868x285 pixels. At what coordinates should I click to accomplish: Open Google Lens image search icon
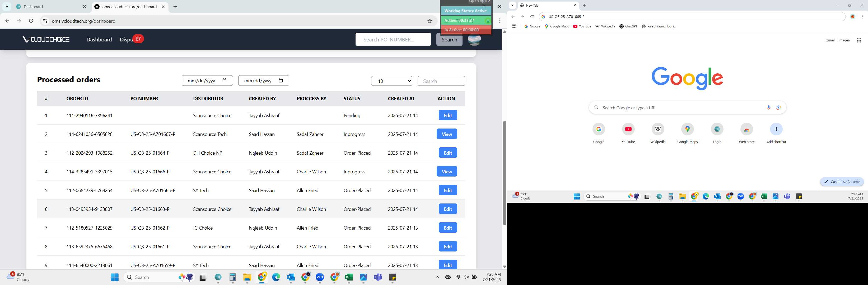[x=778, y=108]
